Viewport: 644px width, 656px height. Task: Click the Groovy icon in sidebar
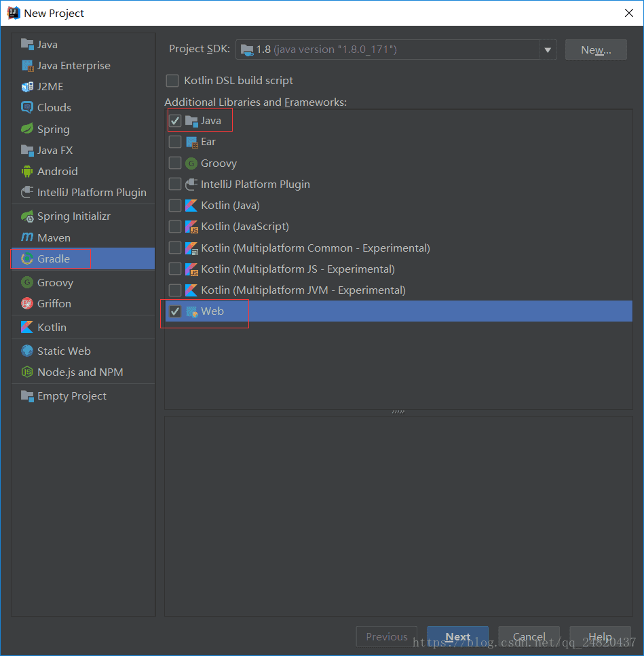pos(27,282)
